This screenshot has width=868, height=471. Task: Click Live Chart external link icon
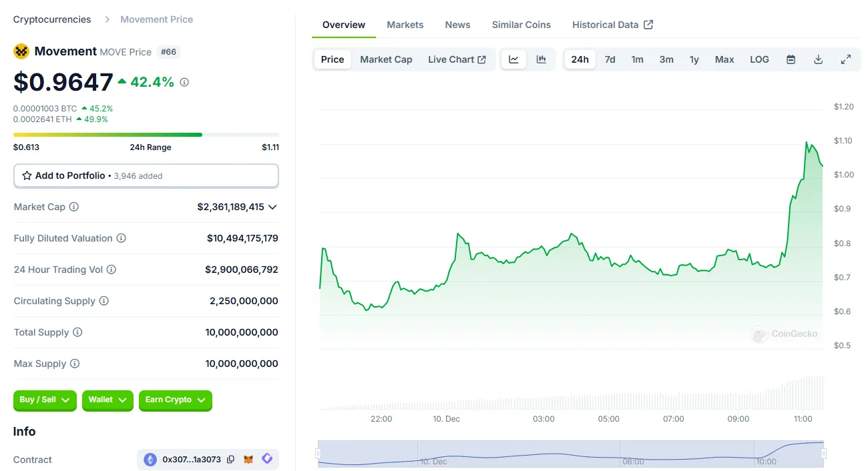point(482,59)
